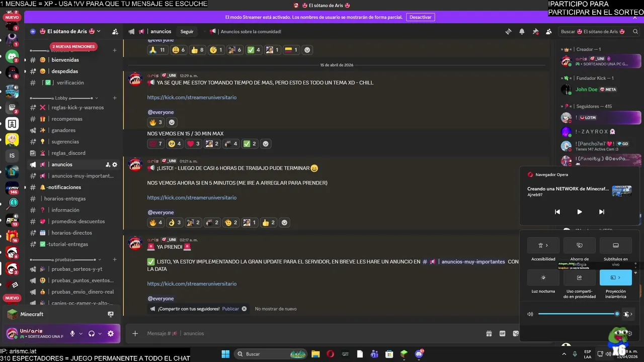Open user settings gear
The image size is (644, 362).
tap(111, 333)
